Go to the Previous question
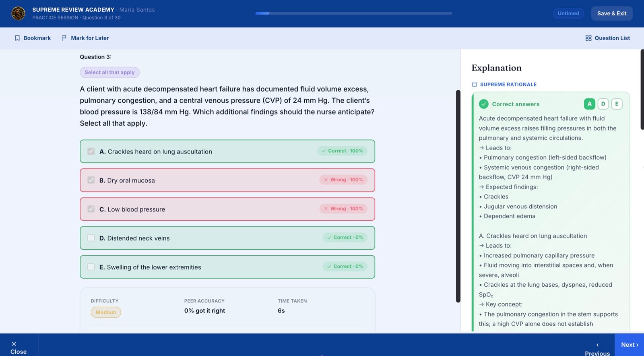This screenshot has height=356, width=644. (x=597, y=349)
